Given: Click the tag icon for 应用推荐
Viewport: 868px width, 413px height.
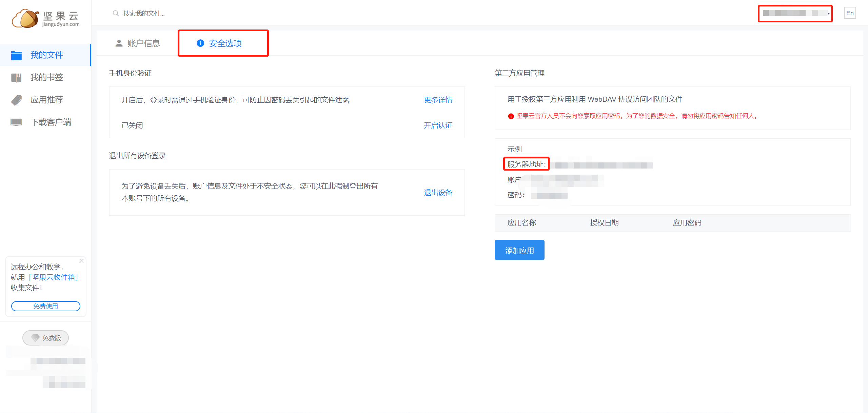Looking at the screenshot, I should tap(16, 100).
